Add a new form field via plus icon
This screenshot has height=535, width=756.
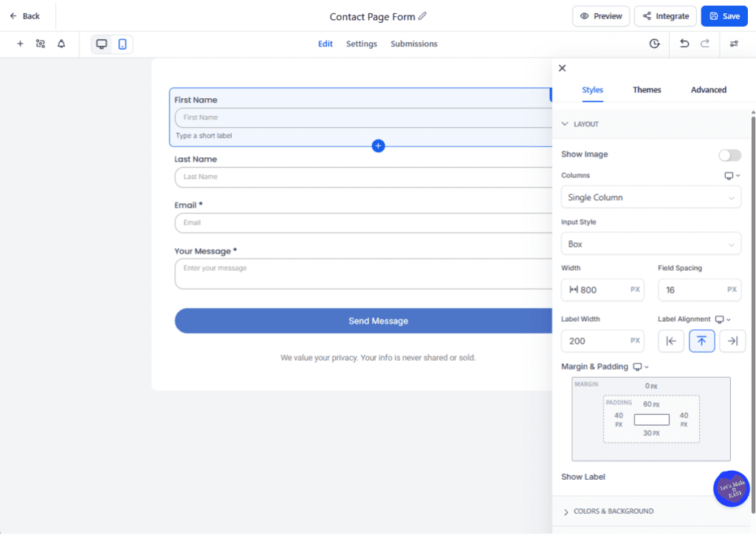click(x=20, y=44)
